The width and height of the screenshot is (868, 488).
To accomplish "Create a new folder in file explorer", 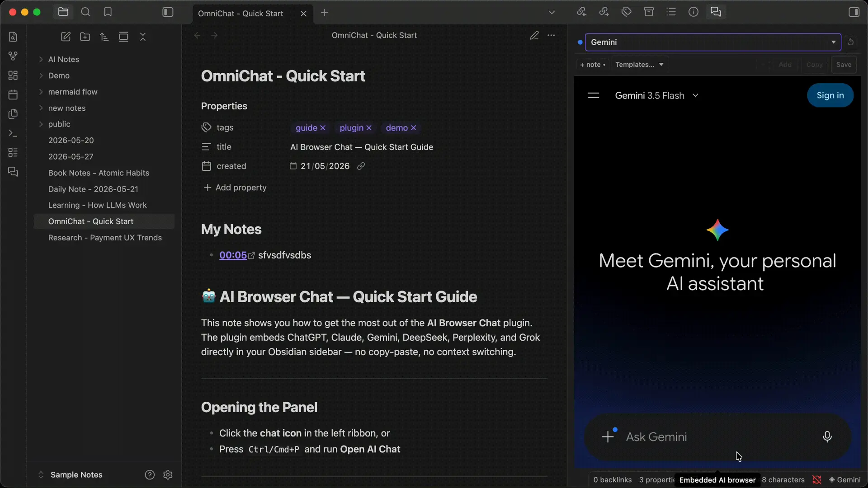I will 85,37.
